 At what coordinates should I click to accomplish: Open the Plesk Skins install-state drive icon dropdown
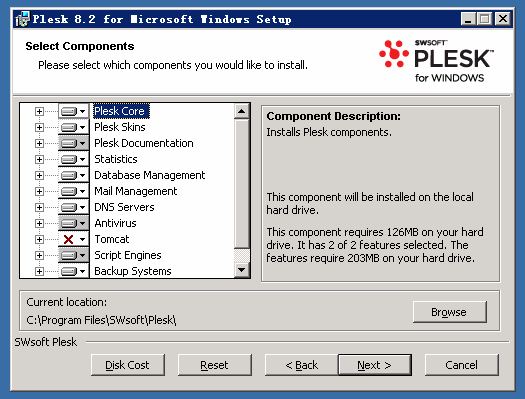pos(74,127)
